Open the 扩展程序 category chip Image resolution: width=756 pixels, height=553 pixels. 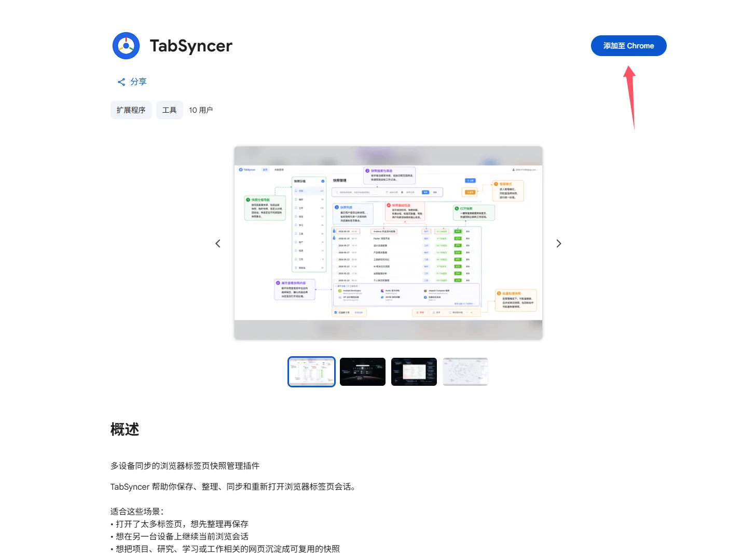[x=131, y=110]
